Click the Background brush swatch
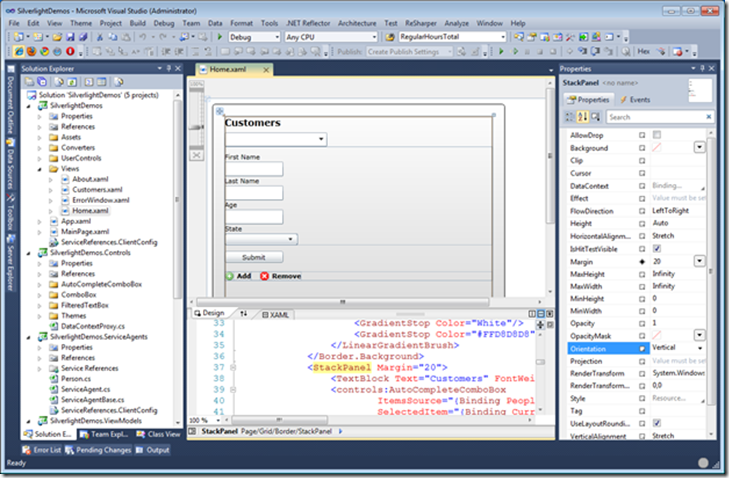 (x=656, y=147)
